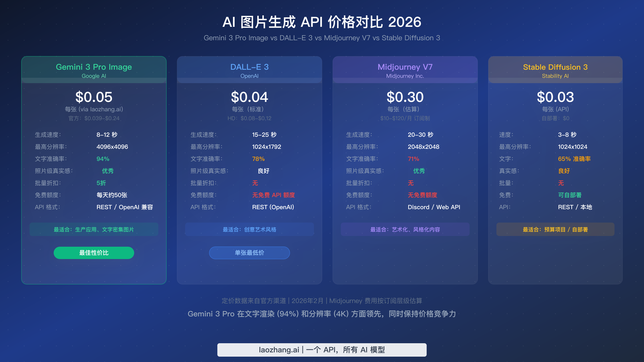
Task: Click the "HD：$0.08-$0.12" pricing note
Action: (249, 118)
